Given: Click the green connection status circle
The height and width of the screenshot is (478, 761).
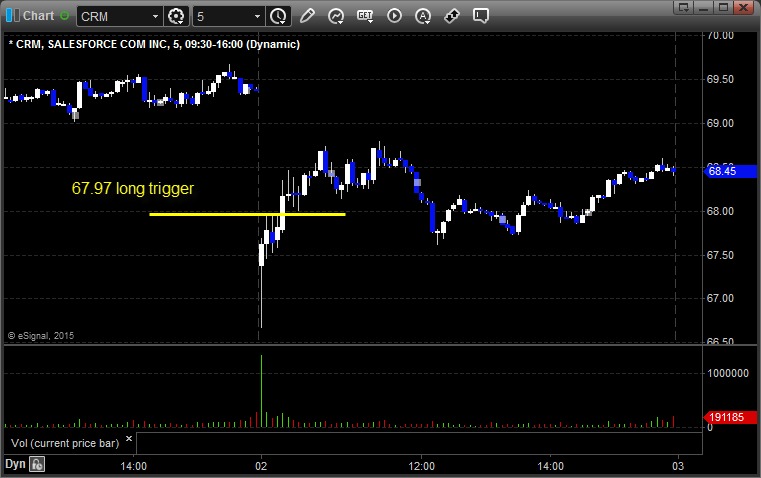Looking at the screenshot, I should (64, 16).
